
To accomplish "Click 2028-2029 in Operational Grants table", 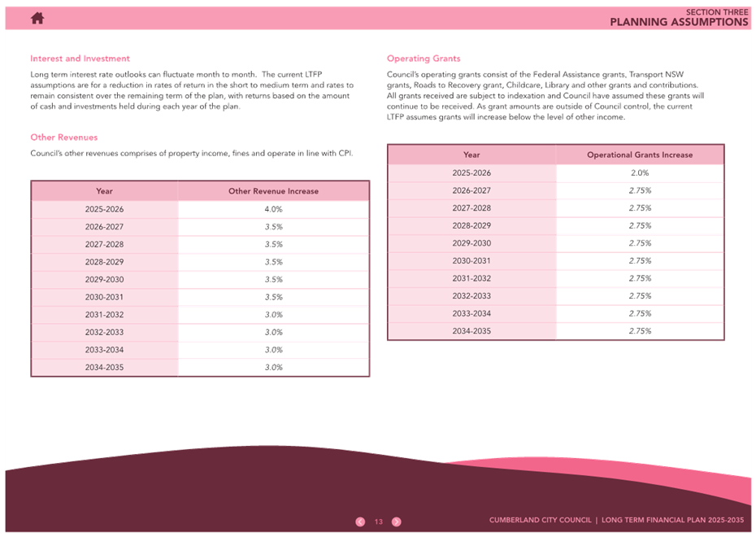I will pyautogui.click(x=471, y=225).
